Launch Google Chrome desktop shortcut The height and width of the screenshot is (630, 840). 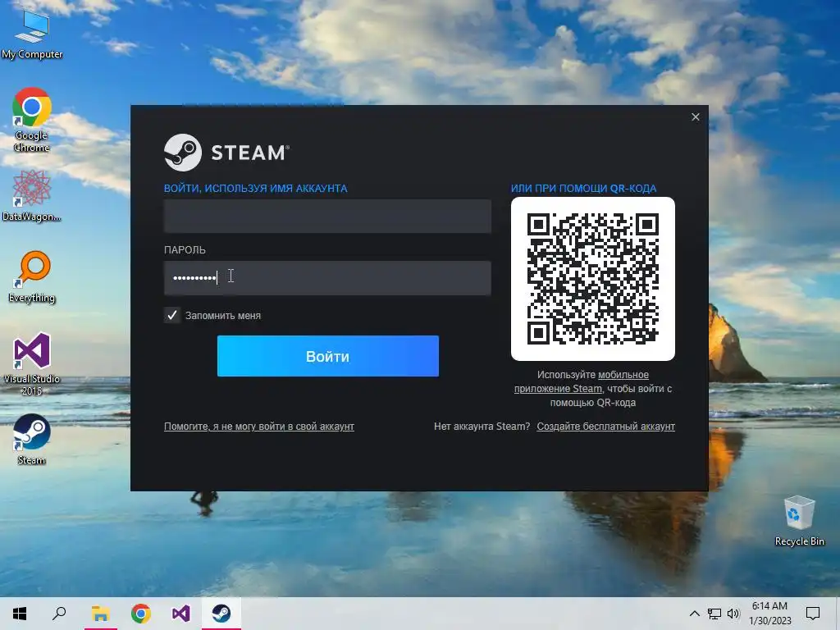[x=32, y=120]
